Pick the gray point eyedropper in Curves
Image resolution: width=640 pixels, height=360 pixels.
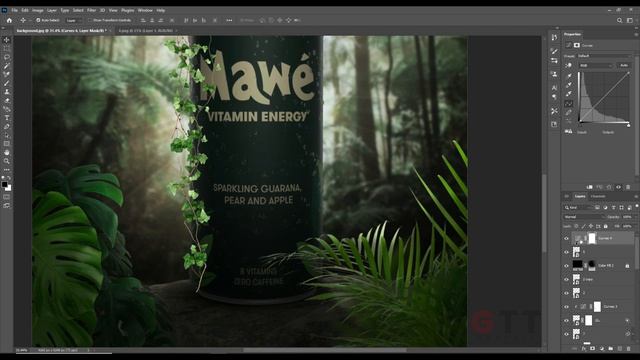[569, 85]
